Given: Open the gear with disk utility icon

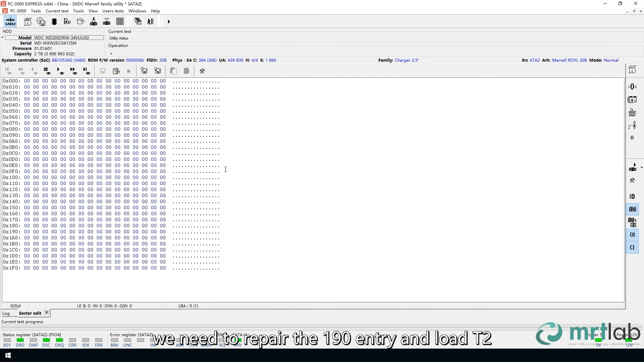Looking at the screenshot, I should [x=41, y=22].
